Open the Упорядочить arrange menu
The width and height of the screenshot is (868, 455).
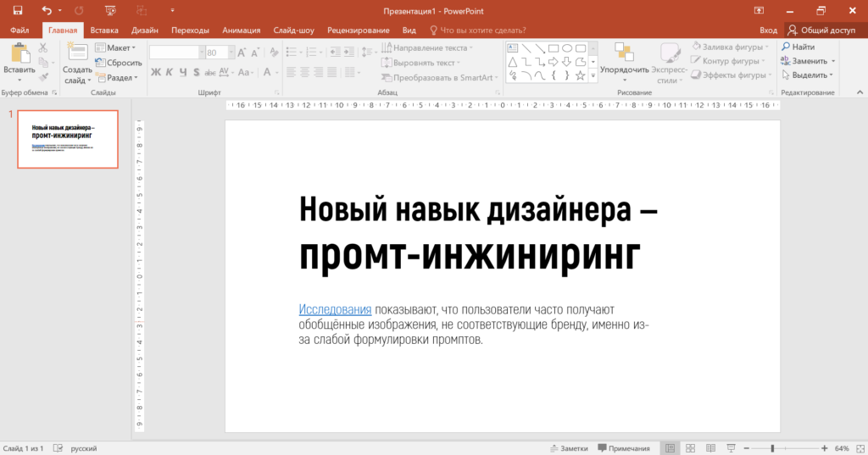pyautogui.click(x=625, y=62)
